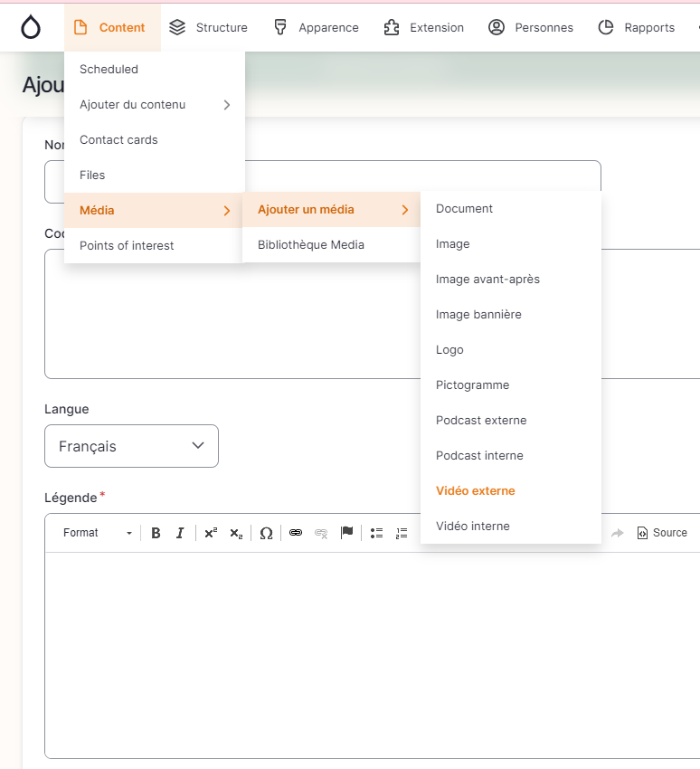
Task: Toggle italic text in editor toolbar
Action: [x=180, y=533]
